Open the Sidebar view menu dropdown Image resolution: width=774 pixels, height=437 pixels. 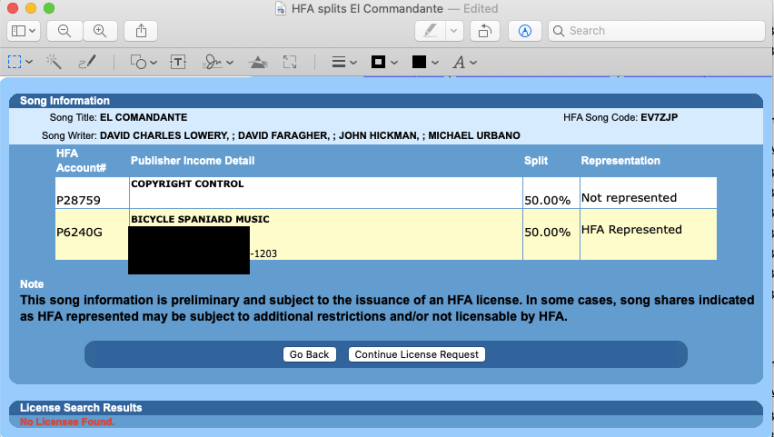24,31
